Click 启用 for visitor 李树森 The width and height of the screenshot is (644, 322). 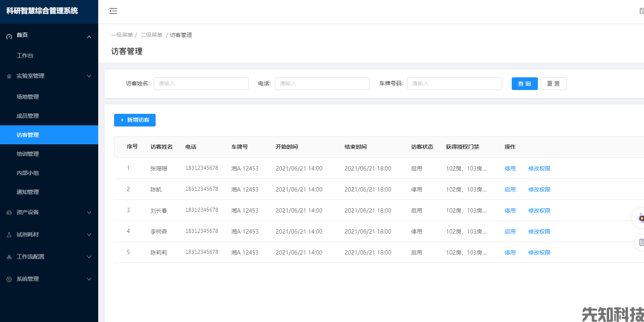[x=510, y=232]
